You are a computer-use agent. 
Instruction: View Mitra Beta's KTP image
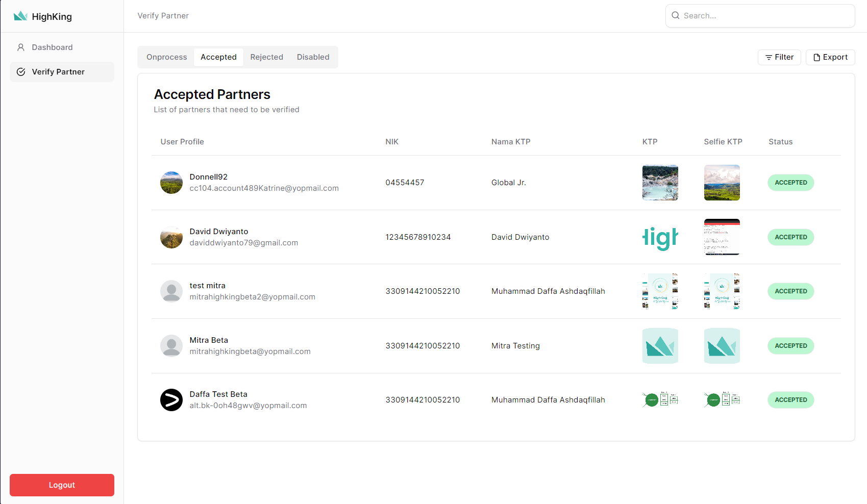pyautogui.click(x=660, y=346)
